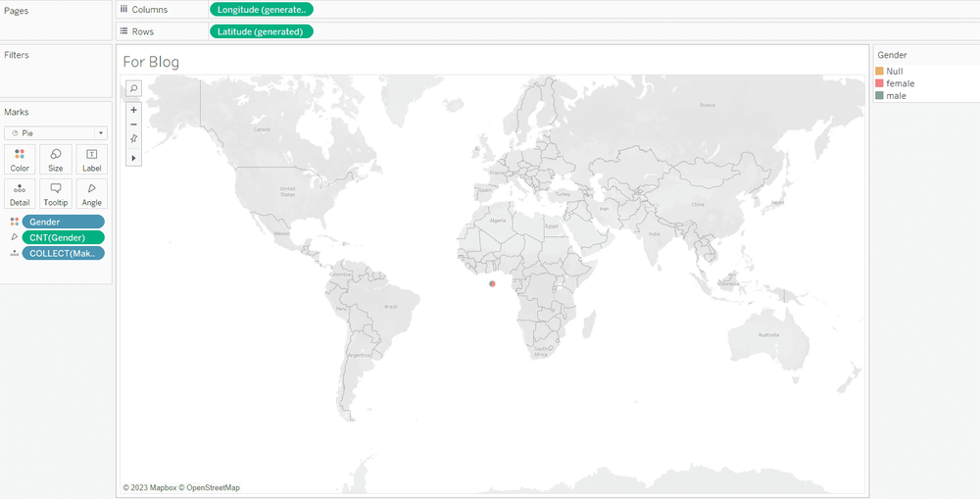Open the Color marks card button

coord(20,159)
